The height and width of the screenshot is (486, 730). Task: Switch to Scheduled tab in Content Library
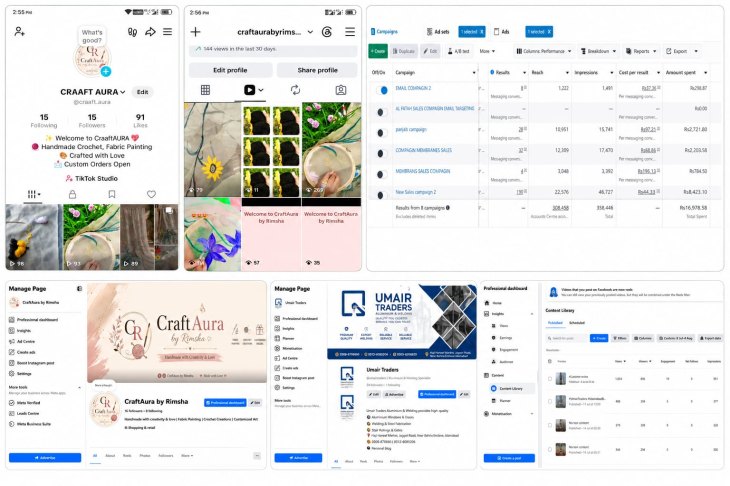point(577,323)
